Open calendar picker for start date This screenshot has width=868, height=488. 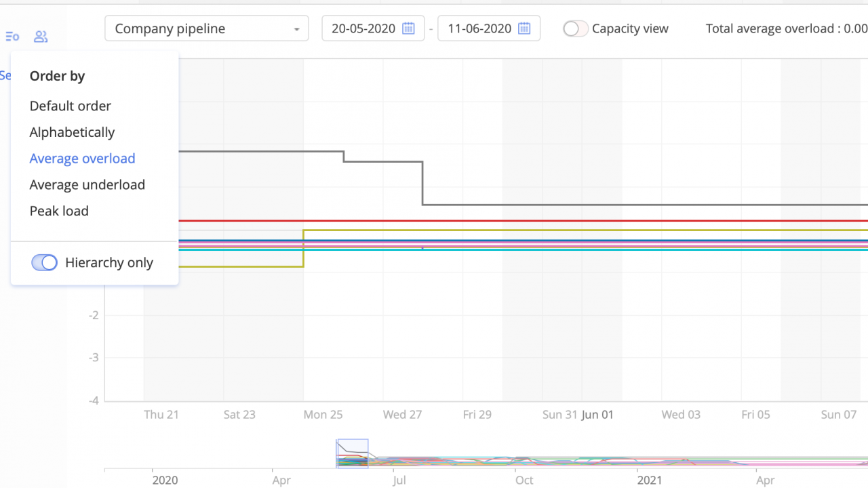coord(408,28)
